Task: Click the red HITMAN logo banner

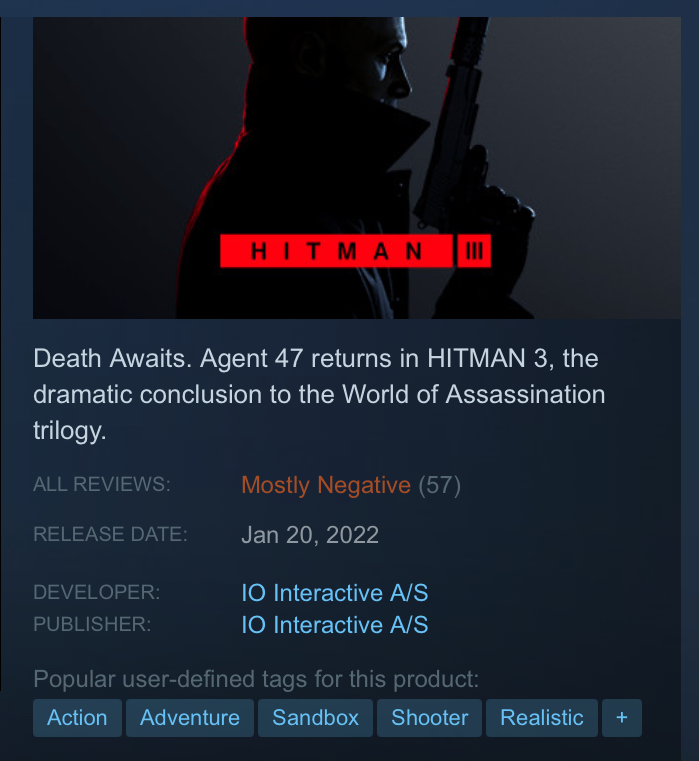Action: 336,251
